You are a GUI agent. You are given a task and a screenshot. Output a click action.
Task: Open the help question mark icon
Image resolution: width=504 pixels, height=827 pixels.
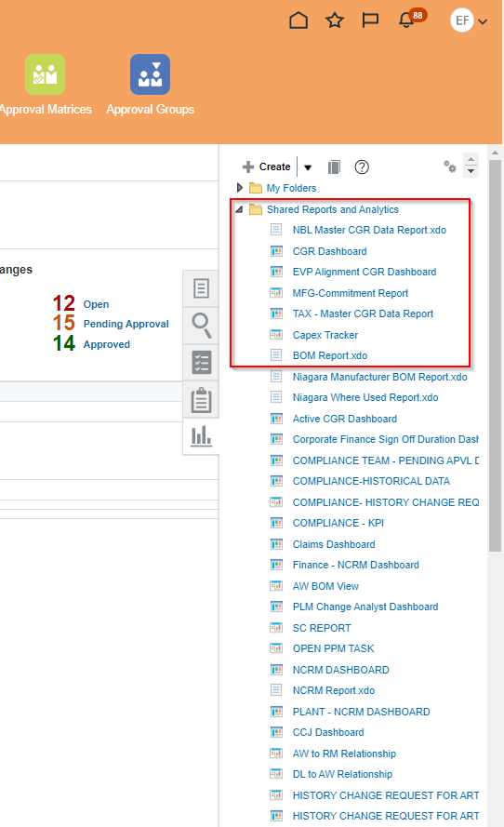(x=362, y=167)
